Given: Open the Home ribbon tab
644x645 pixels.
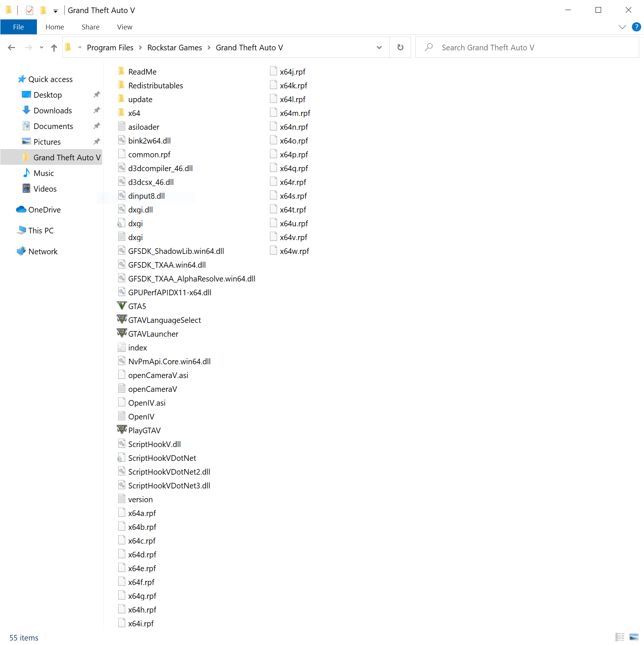Looking at the screenshot, I should [x=55, y=27].
